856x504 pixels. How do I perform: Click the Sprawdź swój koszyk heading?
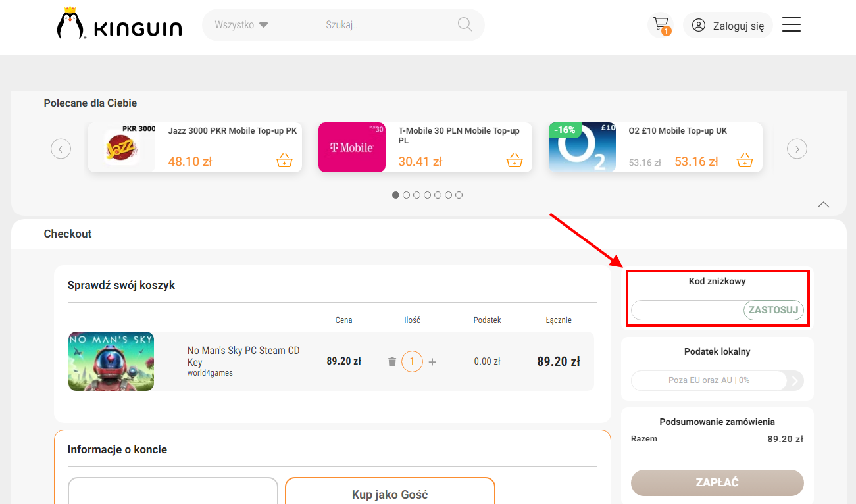tap(121, 285)
